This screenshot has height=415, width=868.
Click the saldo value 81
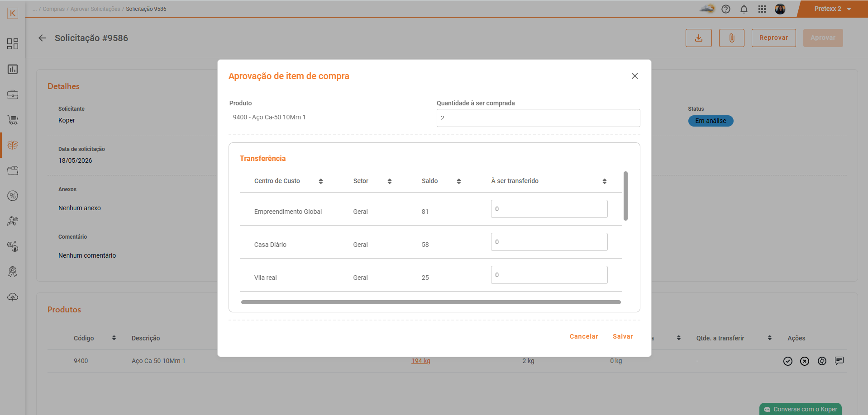(425, 212)
